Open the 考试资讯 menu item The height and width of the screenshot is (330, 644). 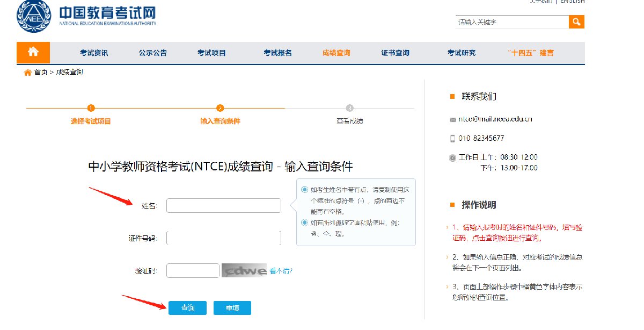click(94, 53)
